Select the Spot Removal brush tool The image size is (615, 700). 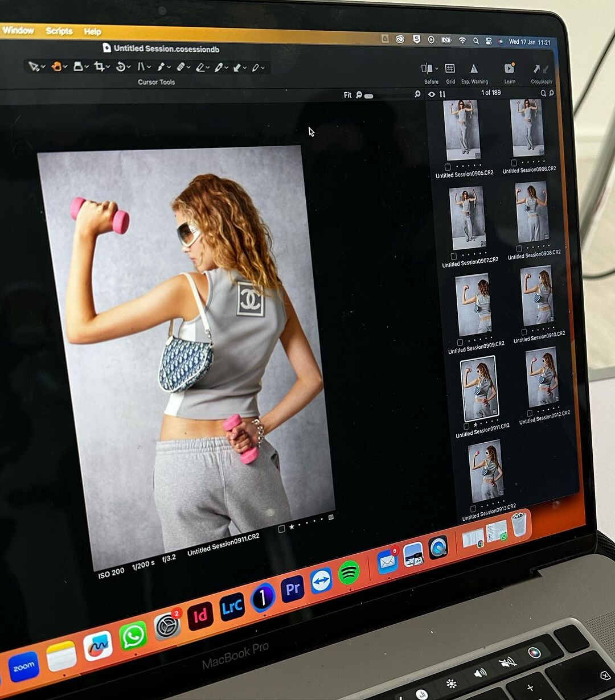click(161, 67)
